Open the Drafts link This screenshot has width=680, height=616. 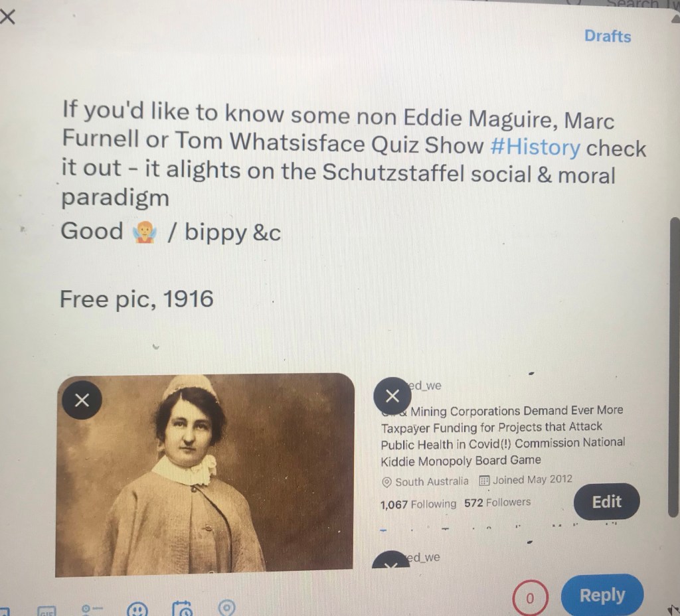[607, 36]
